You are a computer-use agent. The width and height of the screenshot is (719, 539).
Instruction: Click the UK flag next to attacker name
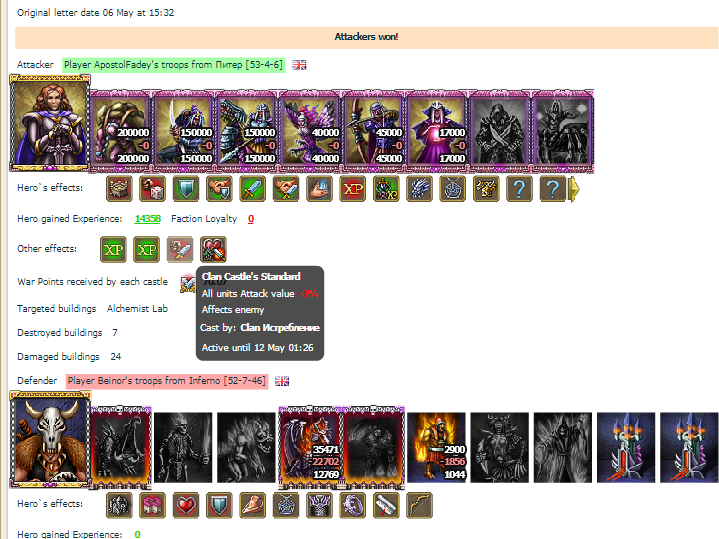pos(299,65)
